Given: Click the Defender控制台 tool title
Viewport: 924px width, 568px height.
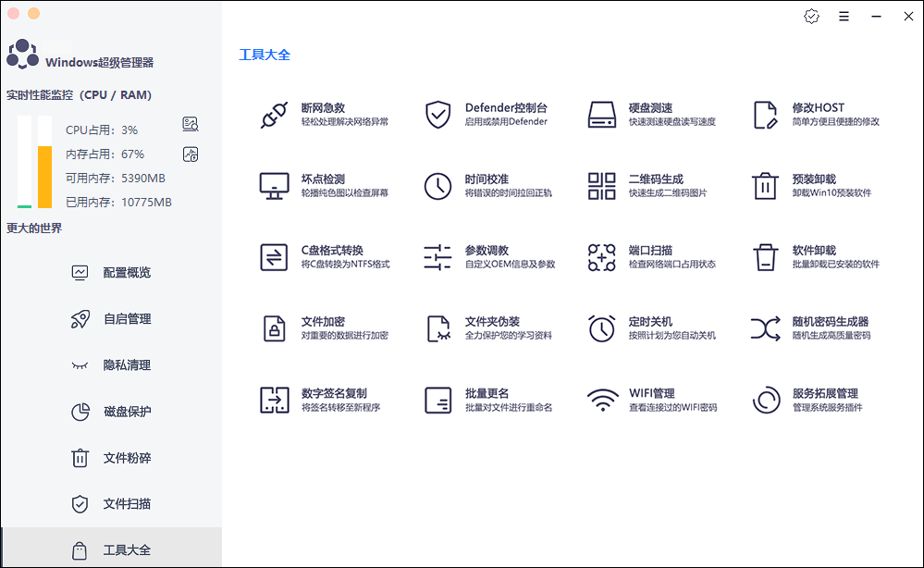Looking at the screenshot, I should tap(506, 108).
